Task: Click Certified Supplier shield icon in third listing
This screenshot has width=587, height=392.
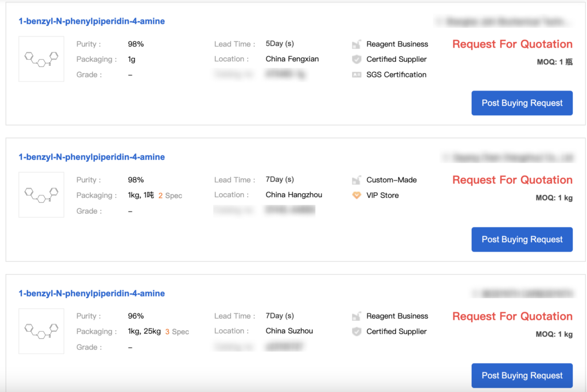Action: [357, 331]
